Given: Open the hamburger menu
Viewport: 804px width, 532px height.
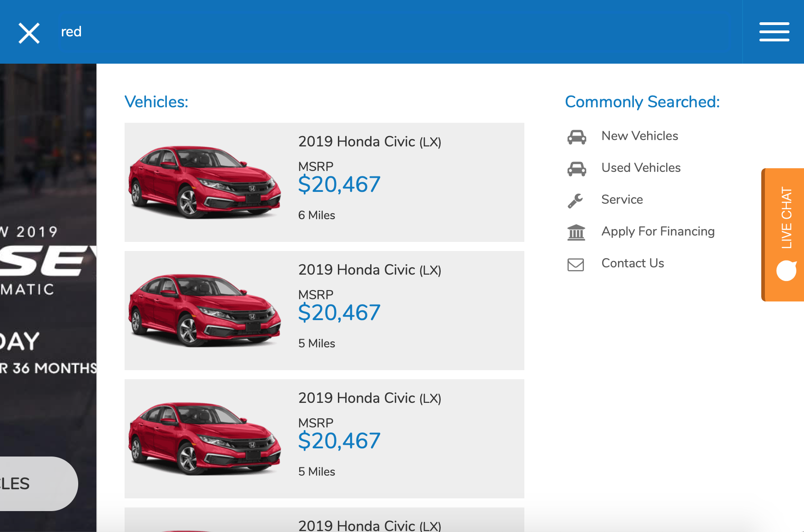Looking at the screenshot, I should (x=774, y=32).
